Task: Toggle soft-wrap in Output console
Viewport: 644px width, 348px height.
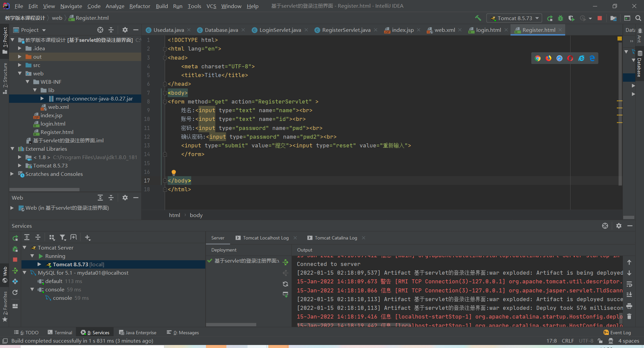Action: (629, 284)
